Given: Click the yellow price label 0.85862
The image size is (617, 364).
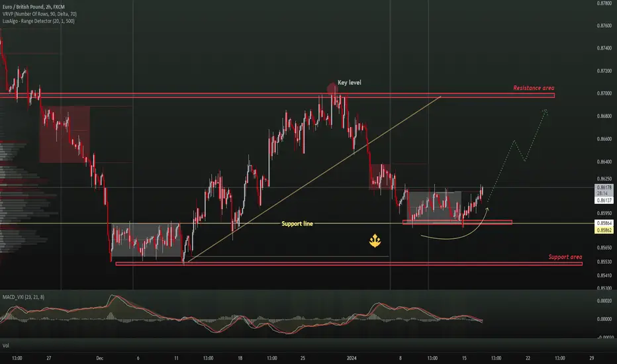Looking at the screenshot, I should point(604,230).
